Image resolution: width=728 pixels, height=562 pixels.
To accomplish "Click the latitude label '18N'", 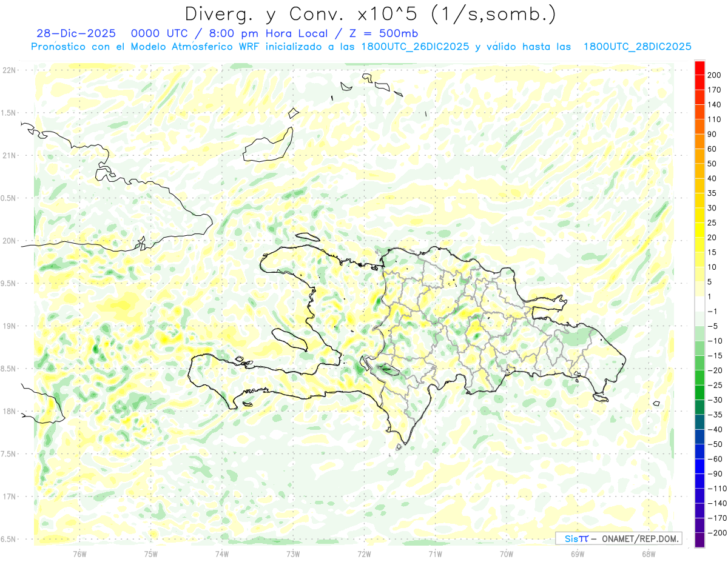I will 8,411.
